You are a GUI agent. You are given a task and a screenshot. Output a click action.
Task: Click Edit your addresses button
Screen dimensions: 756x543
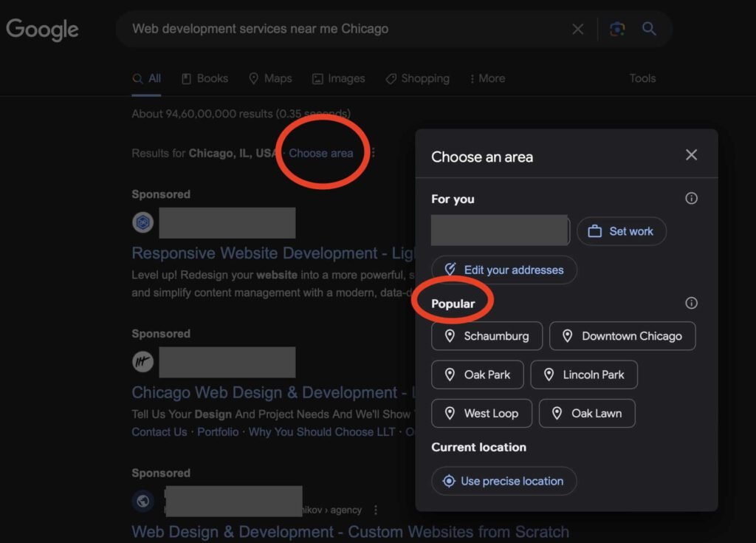tap(504, 270)
